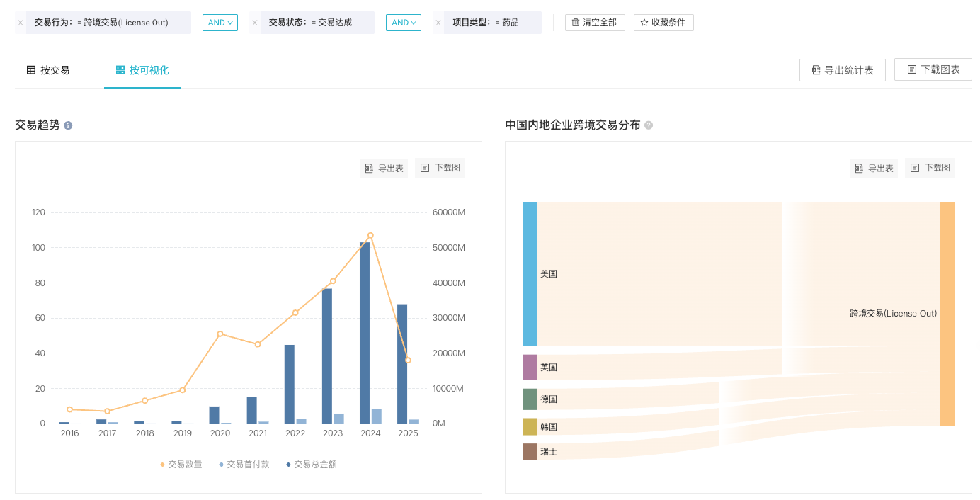980x500 pixels.
Task: Remove the 项目类型 filter with its x icon
Action: [438, 23]
